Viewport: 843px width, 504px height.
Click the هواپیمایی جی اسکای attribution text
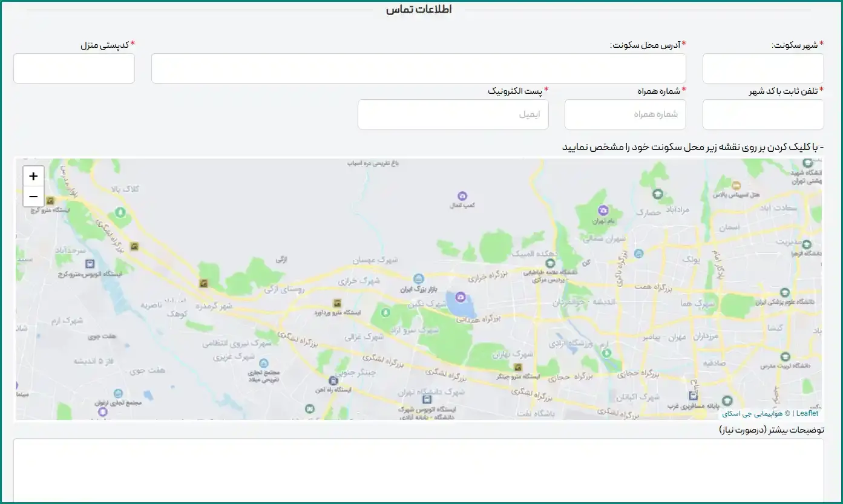pyautogui.click(x=753, y=414)
